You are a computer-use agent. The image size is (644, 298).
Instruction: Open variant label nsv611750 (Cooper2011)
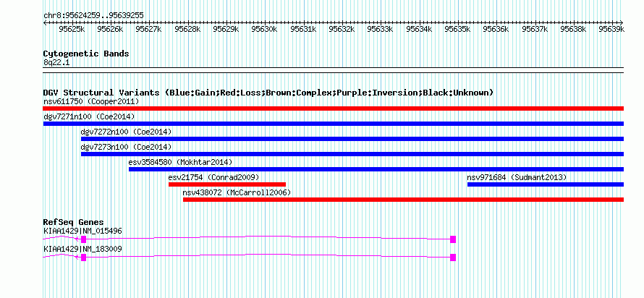tap(91, 101)
